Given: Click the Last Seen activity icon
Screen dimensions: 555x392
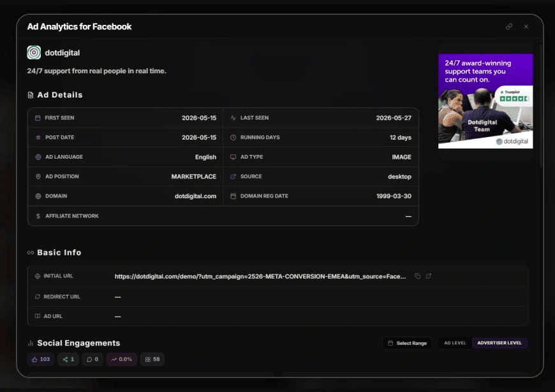Looking at the screenshot, I should coord(233,118).
